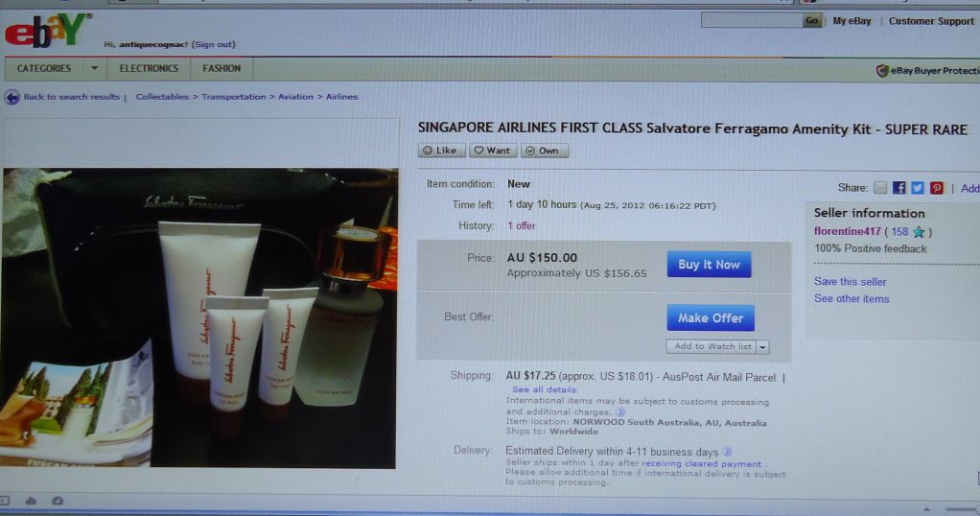
Task: Share listing on Pinterest
Action: (x=936, y=188)
